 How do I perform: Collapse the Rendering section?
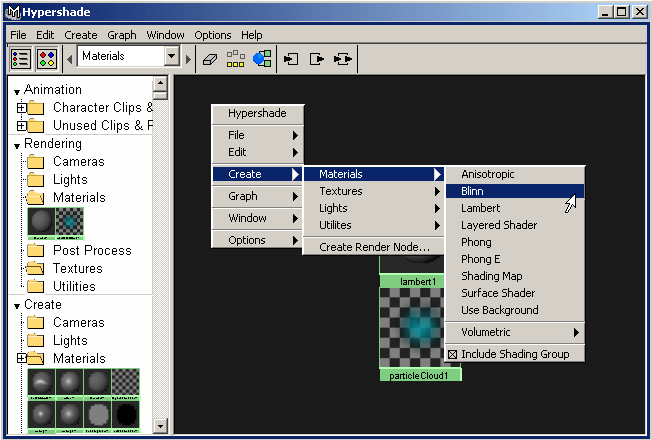[x=17, y=146]
